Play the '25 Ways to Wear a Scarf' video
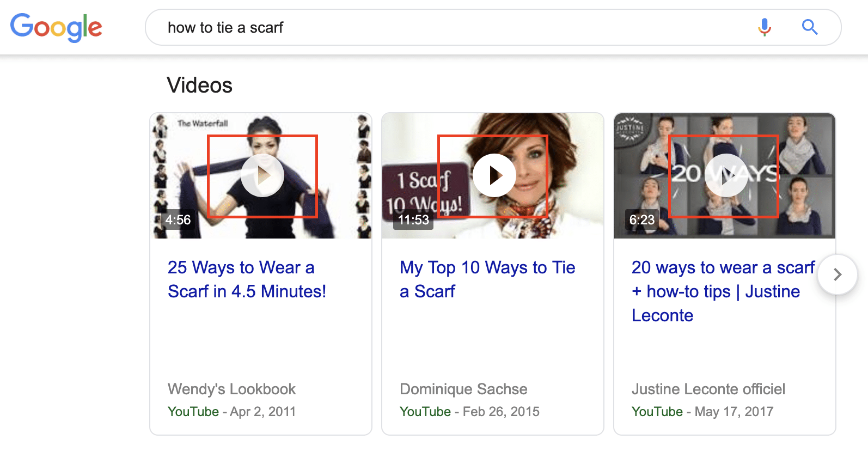Image resolution: width=868 pixels, height=452 pixels. pos(262,175)
